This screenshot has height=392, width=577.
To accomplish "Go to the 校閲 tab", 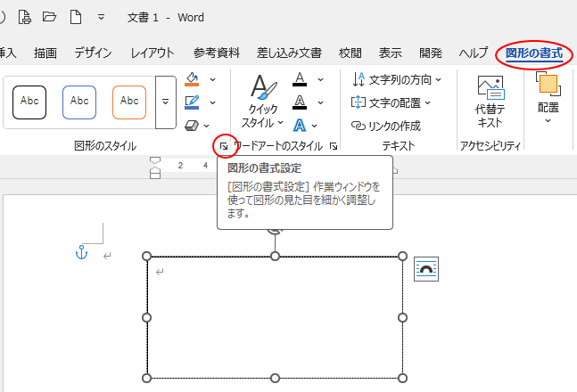I will coord(350,53).
